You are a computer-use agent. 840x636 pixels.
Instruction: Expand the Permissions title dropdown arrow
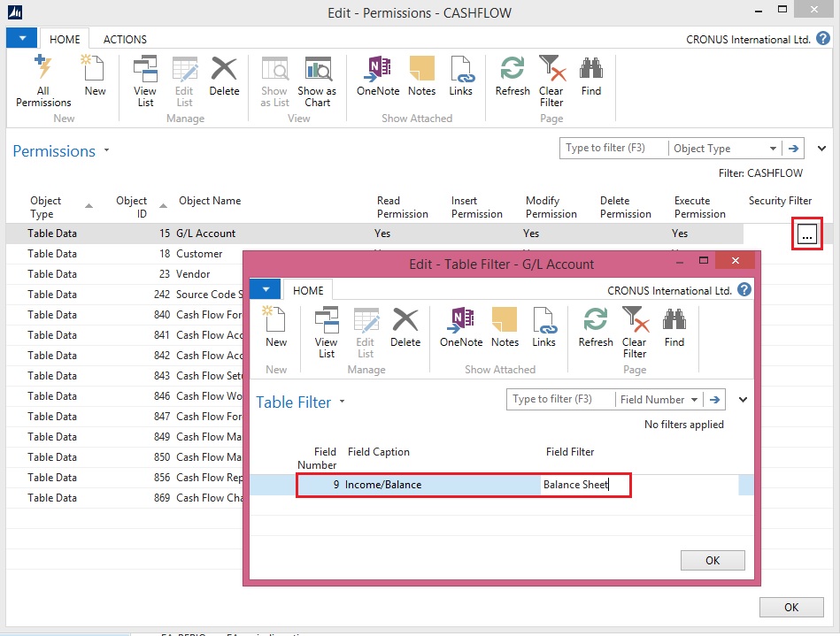point(107,151)
